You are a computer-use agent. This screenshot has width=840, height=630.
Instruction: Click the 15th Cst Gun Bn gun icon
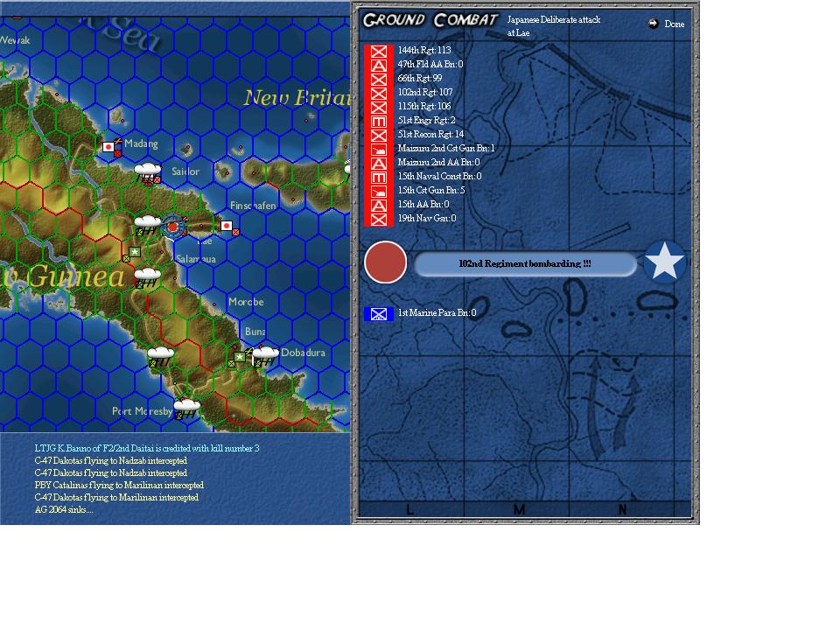point(379,192)
